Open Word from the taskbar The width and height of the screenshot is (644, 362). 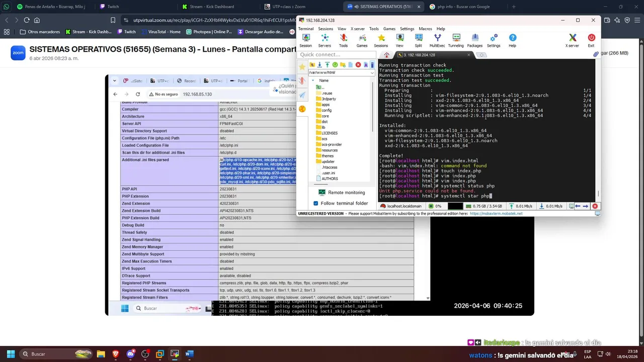coord(189,354)
